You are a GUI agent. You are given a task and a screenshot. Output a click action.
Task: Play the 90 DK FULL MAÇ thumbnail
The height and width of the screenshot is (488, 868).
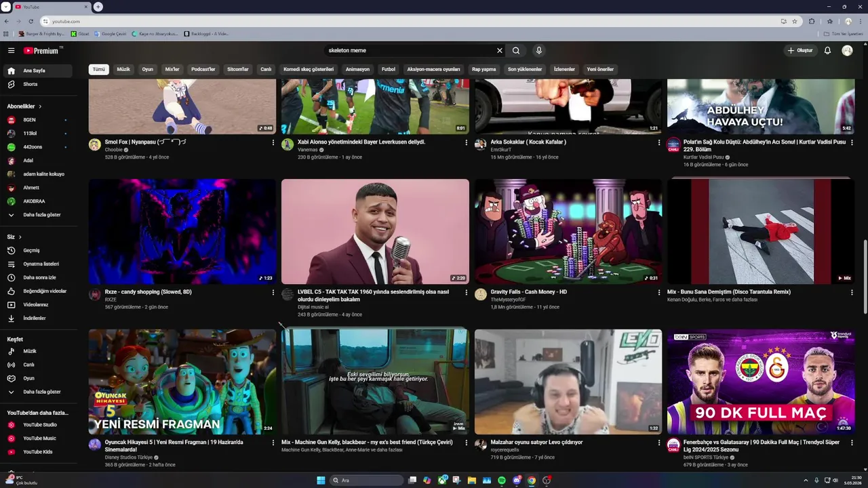click(761, 382)
